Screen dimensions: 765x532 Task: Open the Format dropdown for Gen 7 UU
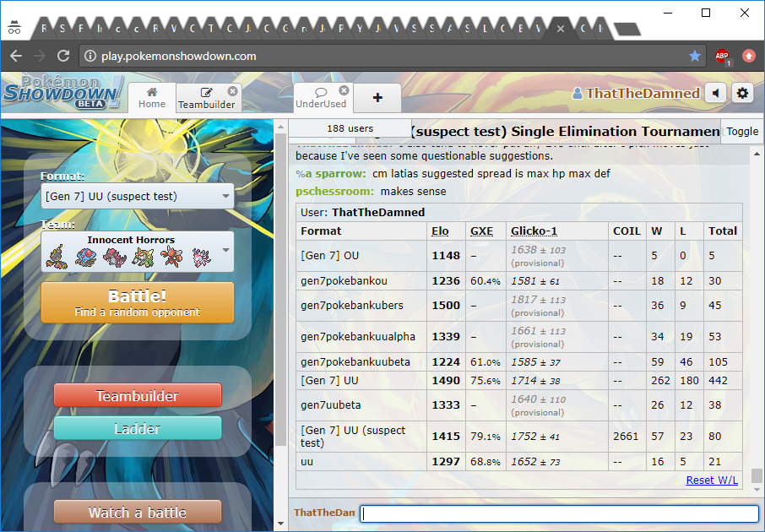[x=137, y=197]
